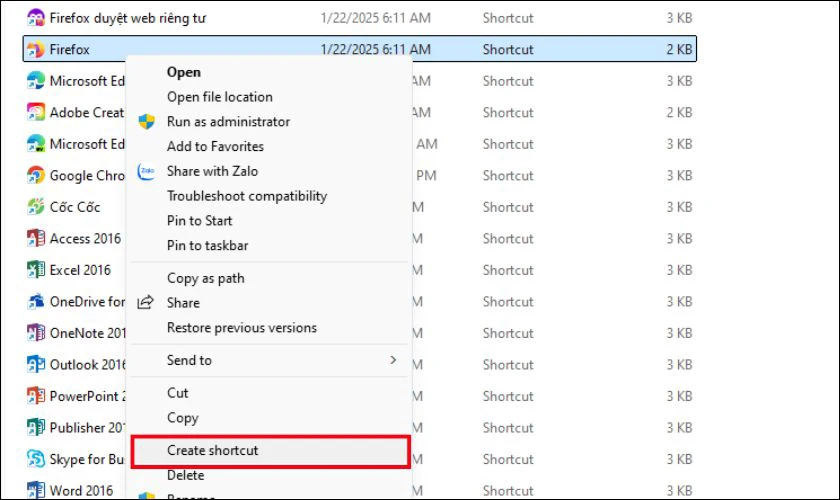Click the PowerPoint icon
The height and width of the screenshot is (500, 840).
[x=36, y=396]
